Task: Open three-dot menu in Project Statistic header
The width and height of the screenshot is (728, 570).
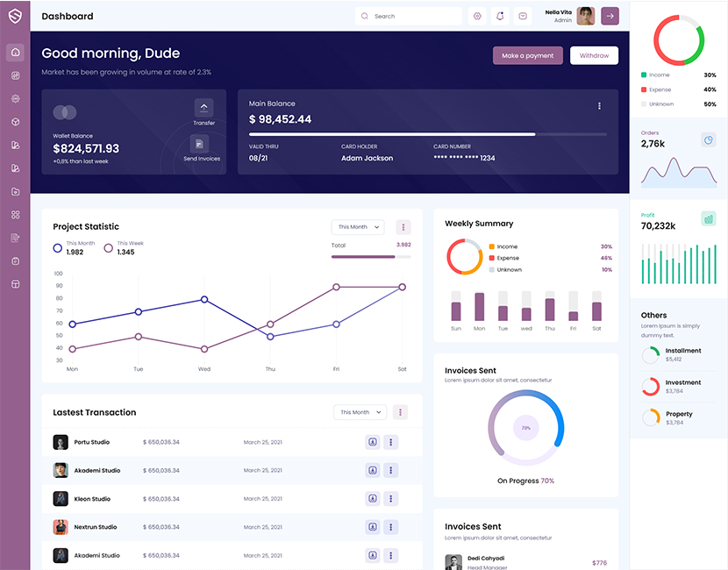Action: pyautogui.click(x=403, y=227)
